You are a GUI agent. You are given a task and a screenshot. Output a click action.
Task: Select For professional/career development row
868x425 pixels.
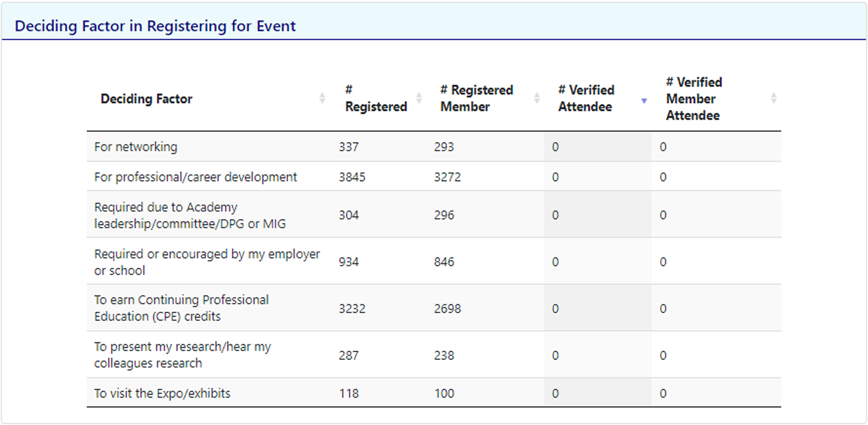[433, 176]
